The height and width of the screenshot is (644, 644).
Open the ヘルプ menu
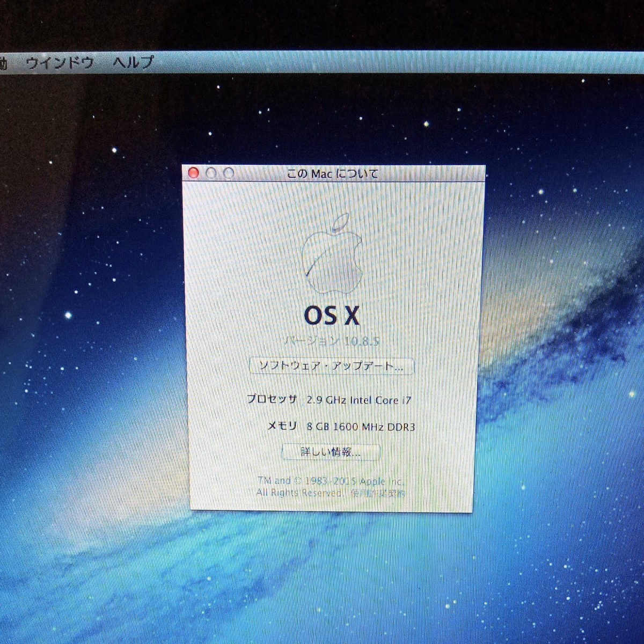click(x=134, y=62)
